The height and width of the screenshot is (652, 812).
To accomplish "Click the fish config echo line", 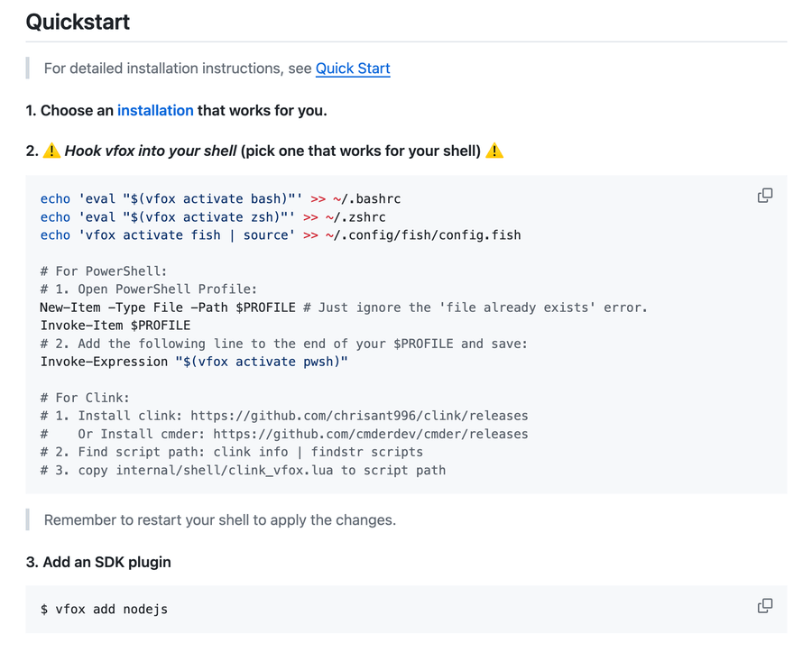I will (280, 235).
